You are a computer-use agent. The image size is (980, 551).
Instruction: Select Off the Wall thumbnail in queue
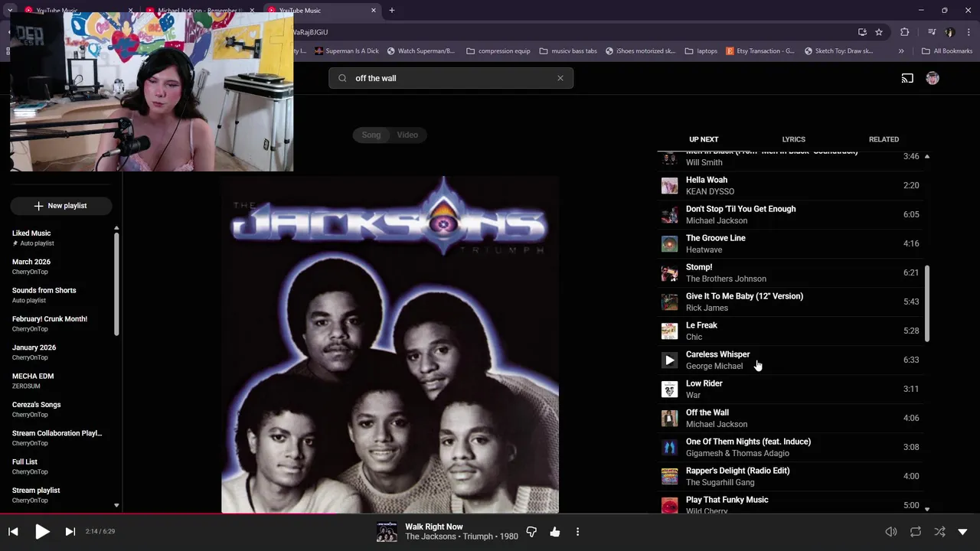670,418
